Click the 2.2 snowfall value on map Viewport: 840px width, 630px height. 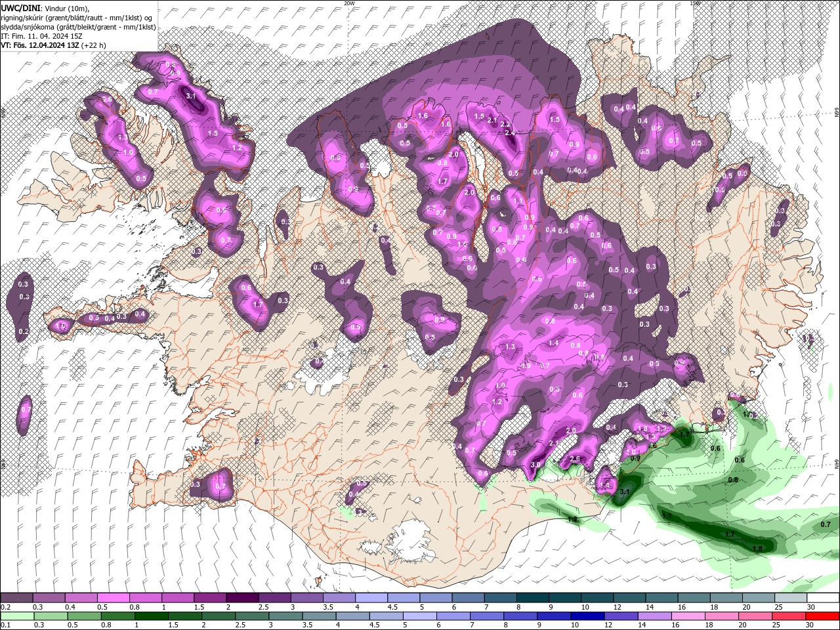coord(505,124)
